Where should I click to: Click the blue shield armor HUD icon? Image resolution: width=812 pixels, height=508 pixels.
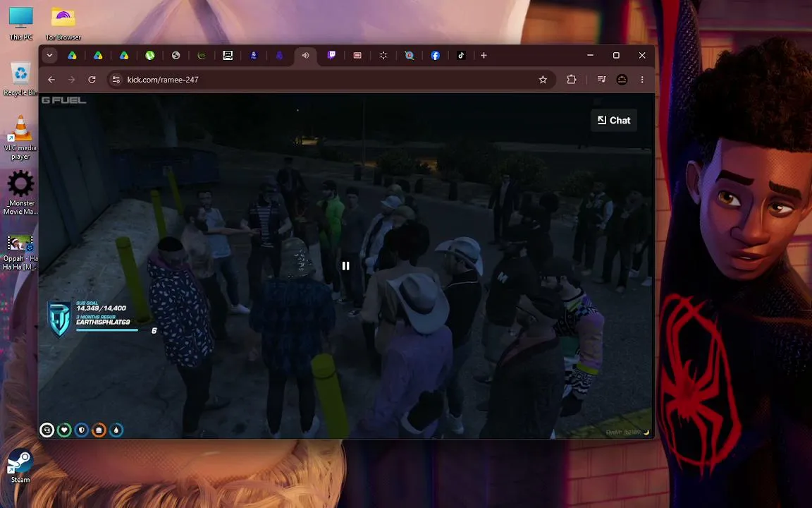click(x=81, y=430)
